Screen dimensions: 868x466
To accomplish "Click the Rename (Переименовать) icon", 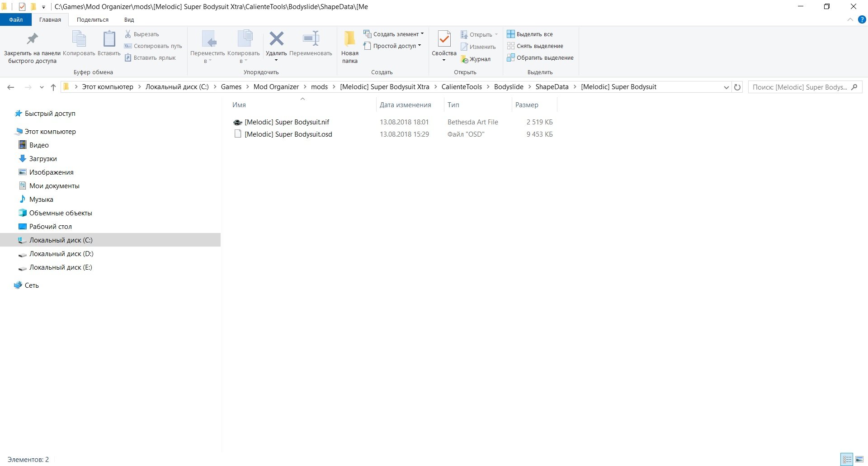I will 311,39.
